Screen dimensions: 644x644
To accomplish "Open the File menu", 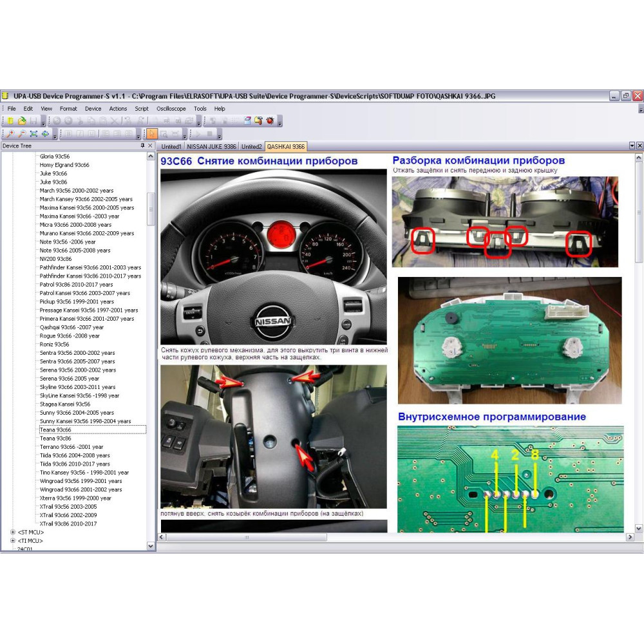I will [x=12, y=108].
